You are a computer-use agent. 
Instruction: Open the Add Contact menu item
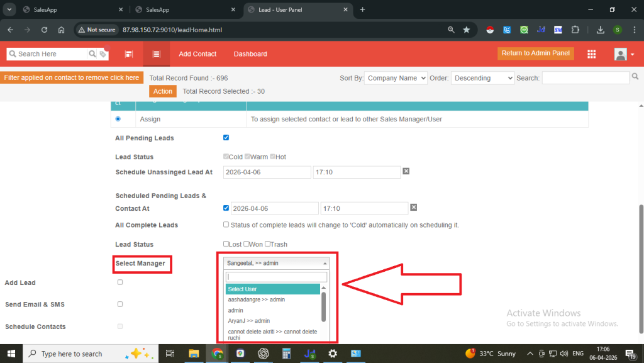coord(197,54)
